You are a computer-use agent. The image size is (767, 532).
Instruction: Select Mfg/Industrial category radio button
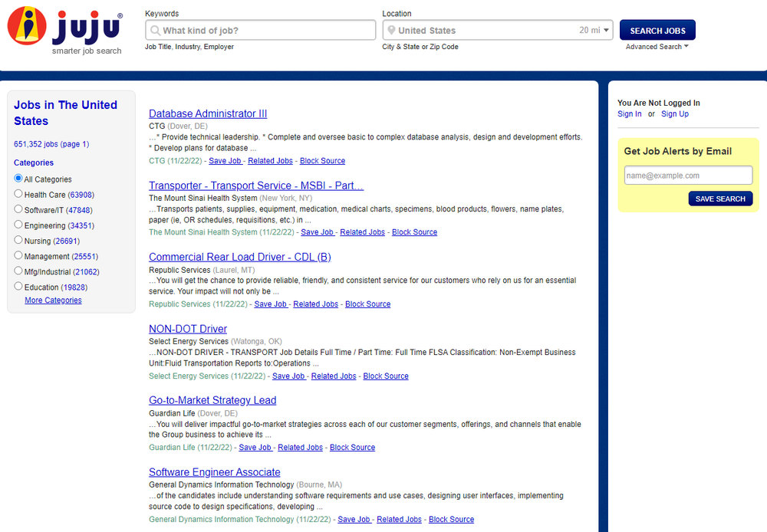[18, 271]
